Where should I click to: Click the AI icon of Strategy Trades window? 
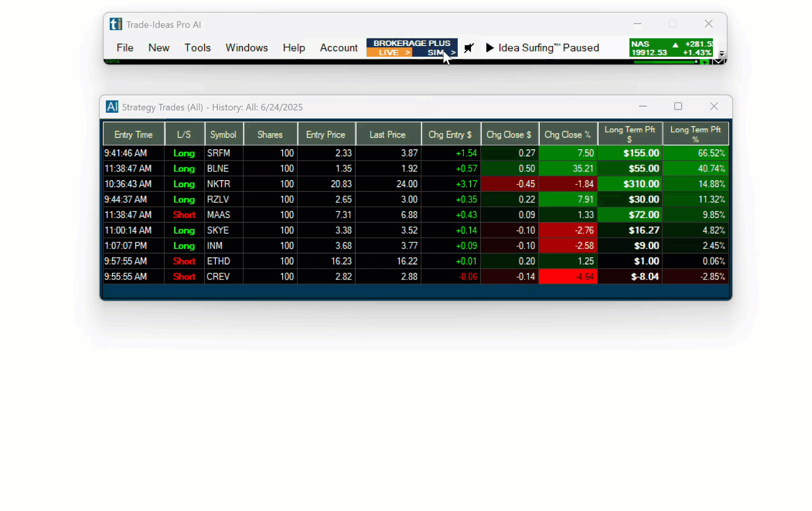[x=112, y=107]
